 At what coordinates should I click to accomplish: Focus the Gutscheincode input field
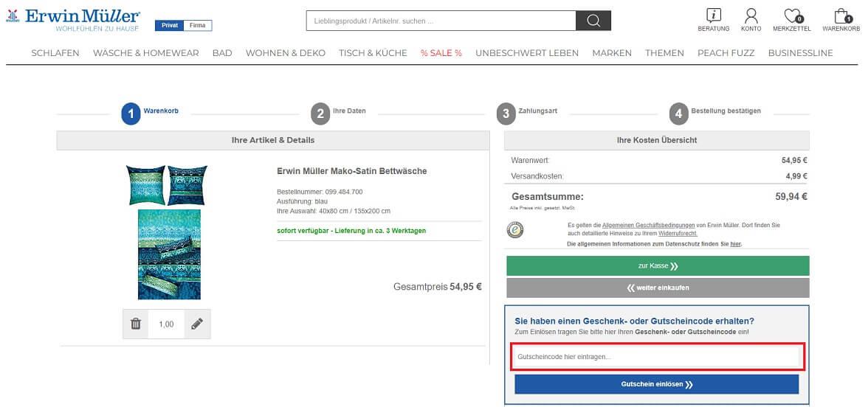[x=657, y=357]
